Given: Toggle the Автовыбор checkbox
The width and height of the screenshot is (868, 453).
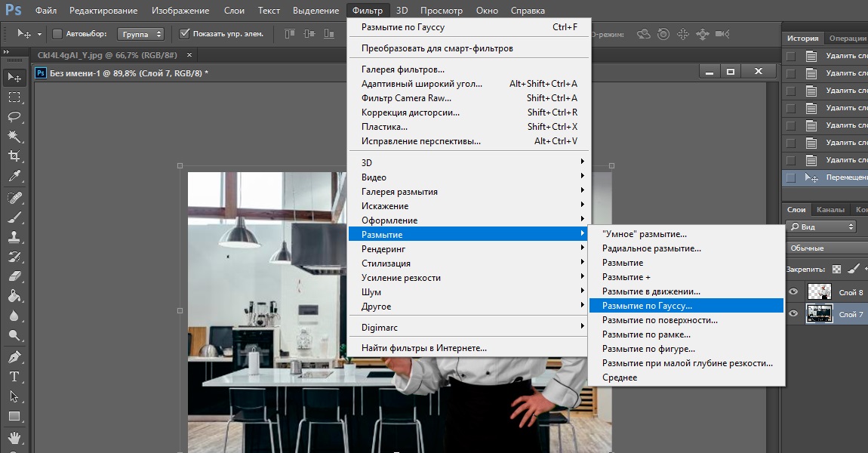Looking at the screenshot, I should coord(57,34).
